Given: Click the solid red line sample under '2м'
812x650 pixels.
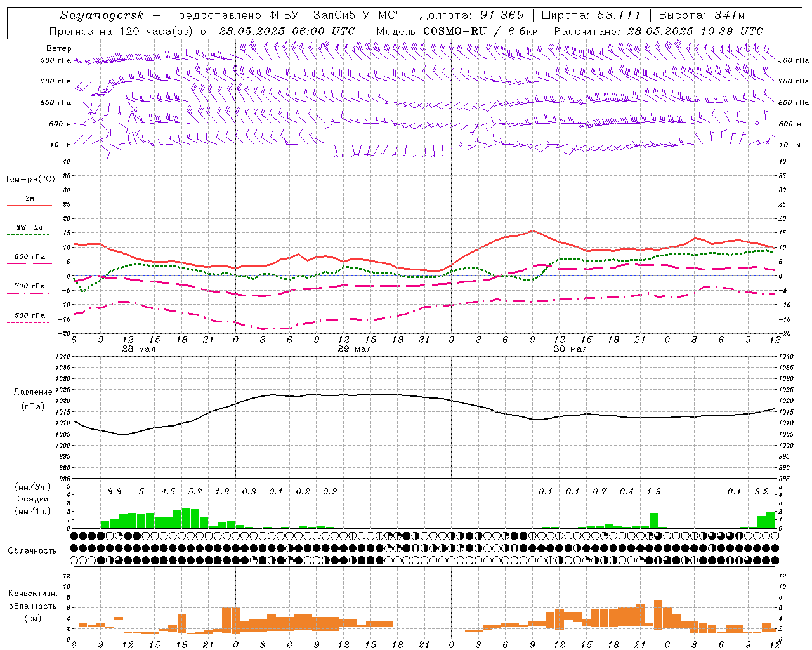Looking at the screenshot, I should [x=29, y=206].
